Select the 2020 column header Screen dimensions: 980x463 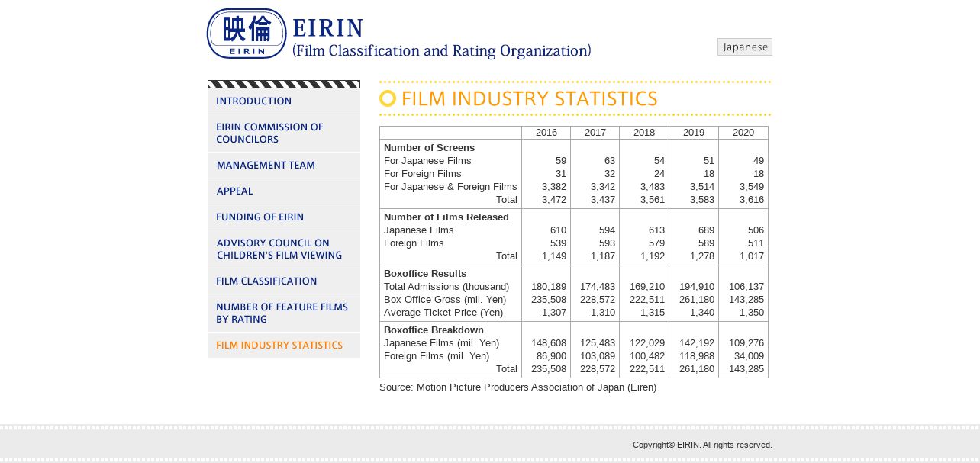point(743,133)
